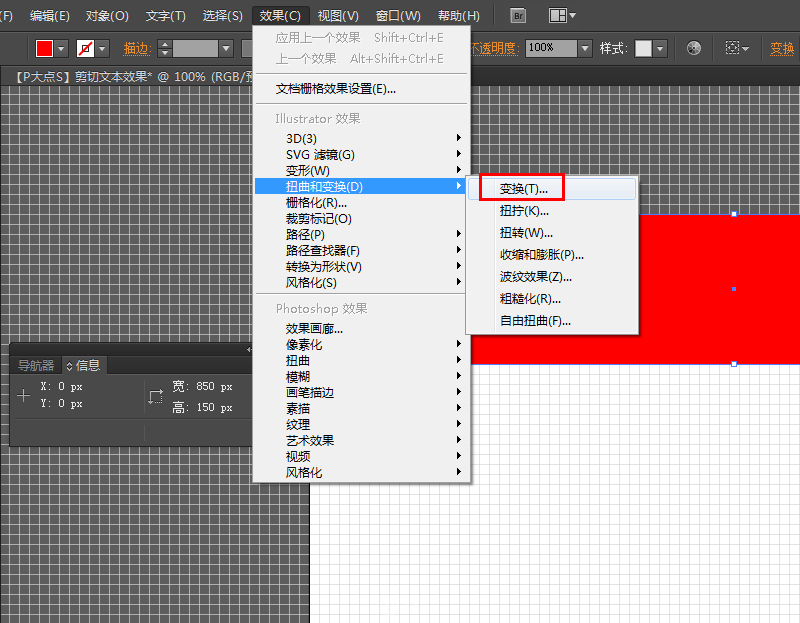The height and width of the screenshot is (623, 800).
Task: Select the red rectangle's center anchor point
Action: coord(736,290)
